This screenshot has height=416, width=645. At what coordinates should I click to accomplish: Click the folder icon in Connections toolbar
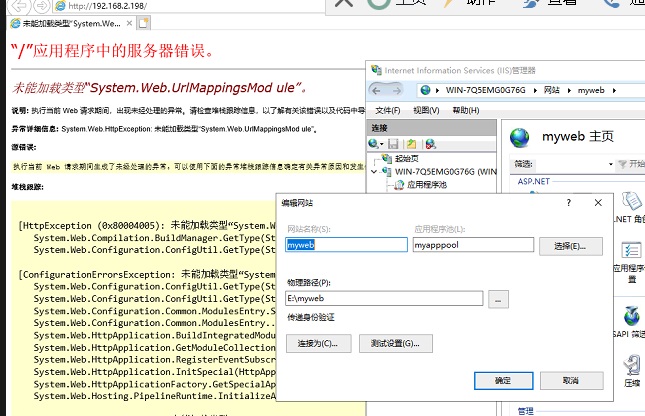pos(412,144)
